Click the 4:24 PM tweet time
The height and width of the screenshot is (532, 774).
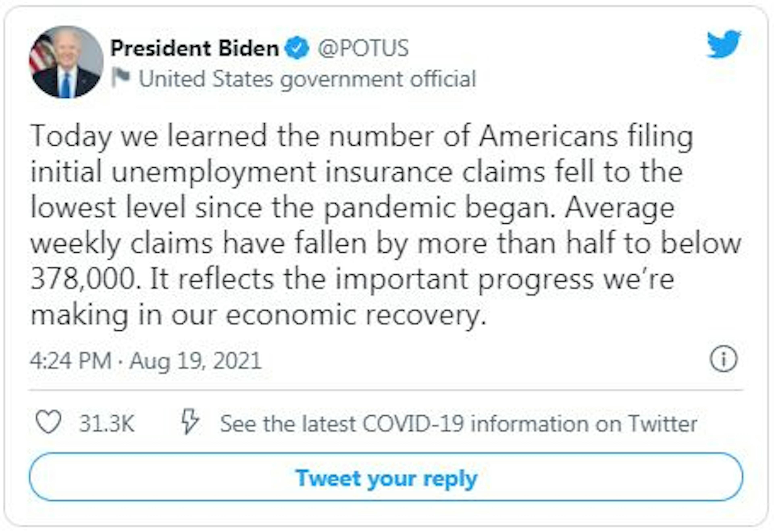[71, 361]
